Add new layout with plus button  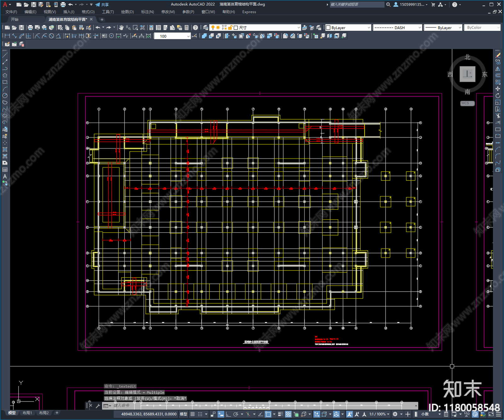(x=57, y=413)
